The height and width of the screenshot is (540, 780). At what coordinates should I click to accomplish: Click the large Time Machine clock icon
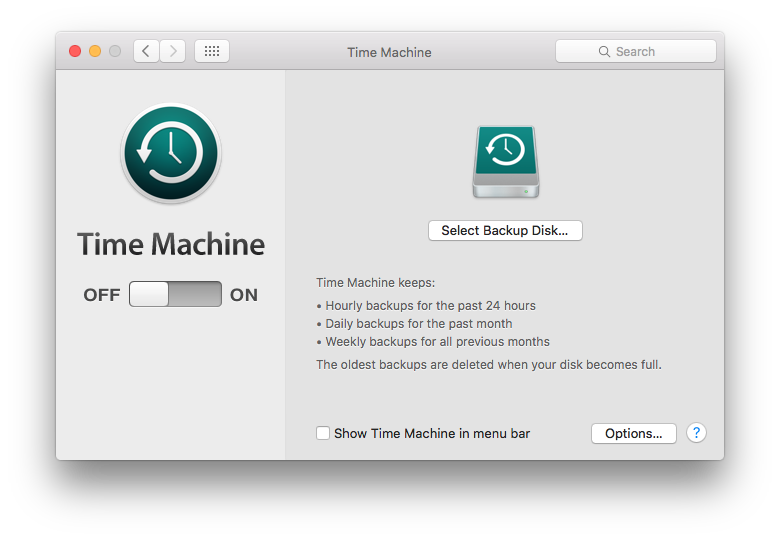point(171,153)
